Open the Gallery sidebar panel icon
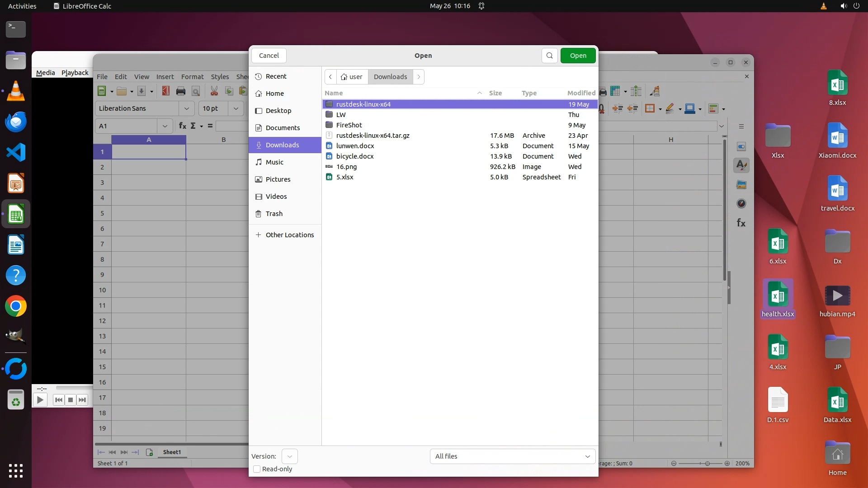 pos(741,185)
